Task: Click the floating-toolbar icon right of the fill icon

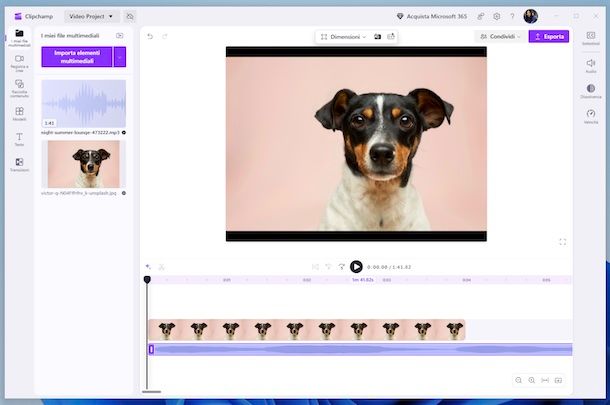Action: [391, 37]
